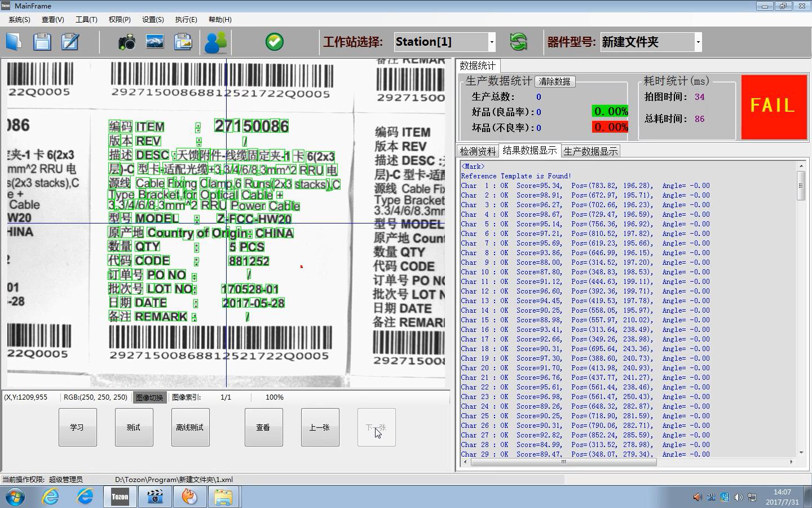Open the video clapperboard taskbar app
Image resolution: width=812 pixels, height=508 pixels.
[x=155, y=497]
